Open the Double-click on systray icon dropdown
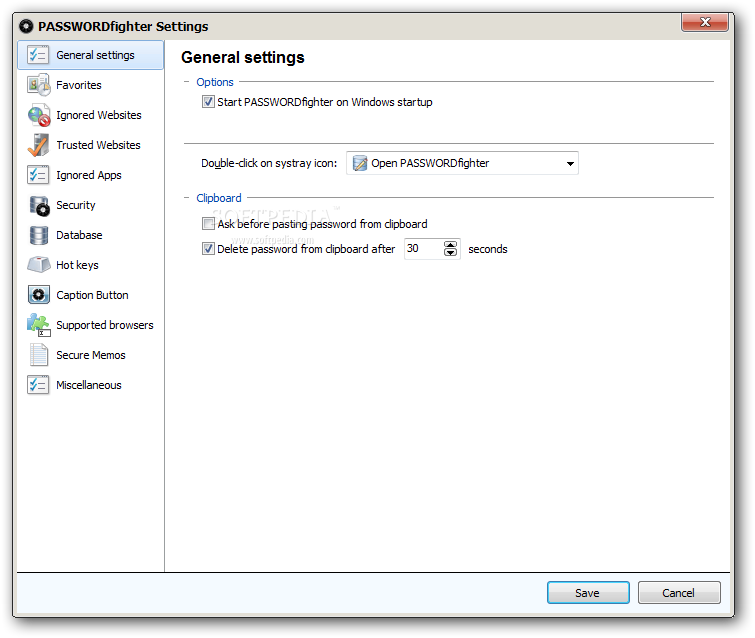 click(x=462, y=163)
